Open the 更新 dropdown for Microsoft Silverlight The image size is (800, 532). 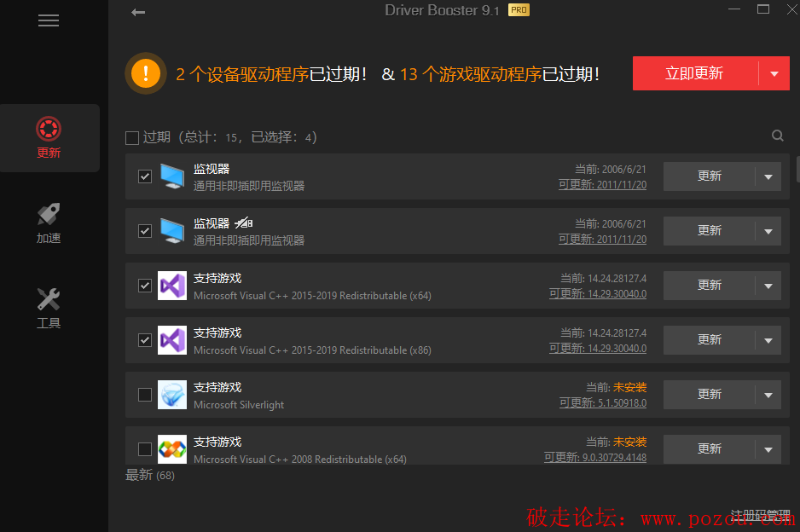click(x=768, y=395)
